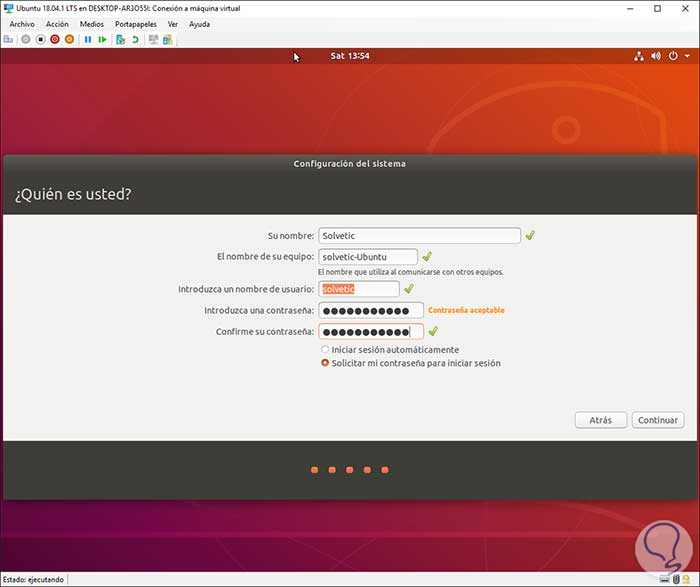Open the Sat 13:54 clock menu
Screen dimensions: 700x587
(x=350, y=56)
